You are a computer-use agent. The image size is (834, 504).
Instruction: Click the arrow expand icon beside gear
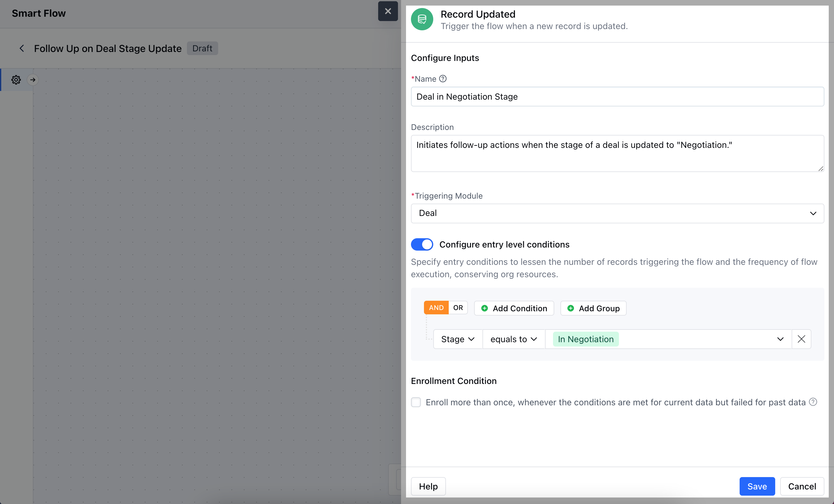point(33,80)
